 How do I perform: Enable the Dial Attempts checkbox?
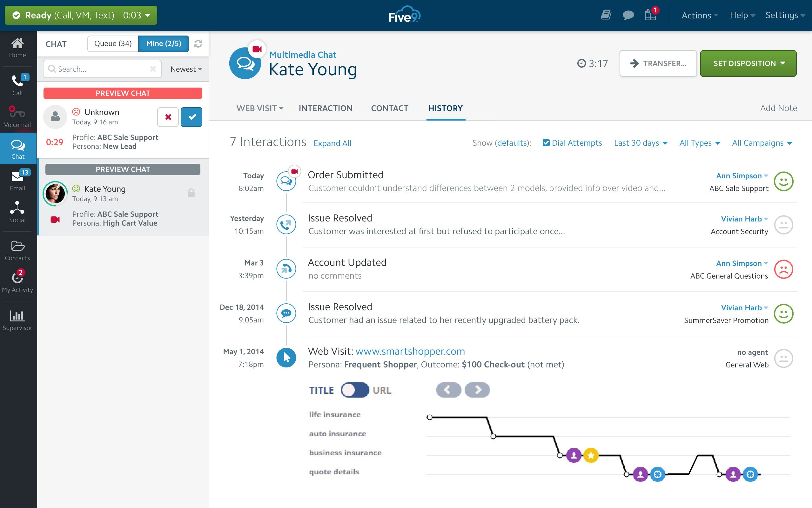pyautogui.click(x=544, y=142)
